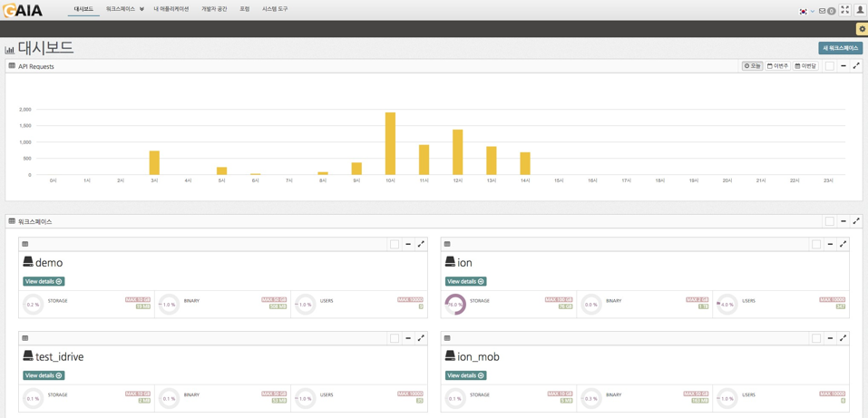The image size is (868, 418).
Task: Open the 워크스페이스 dropdown menu
Action: (124, 9)
